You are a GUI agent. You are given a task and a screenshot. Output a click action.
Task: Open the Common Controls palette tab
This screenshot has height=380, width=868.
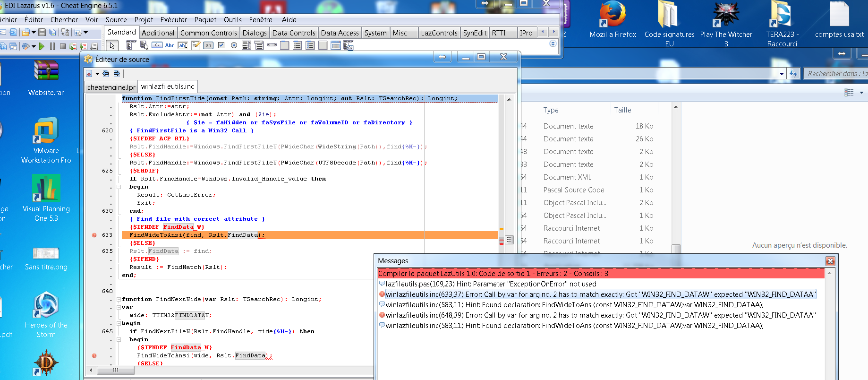tap(208, 33)
